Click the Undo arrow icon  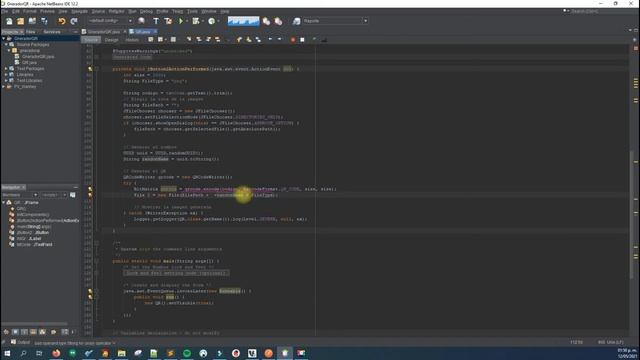tap(62, 21)
